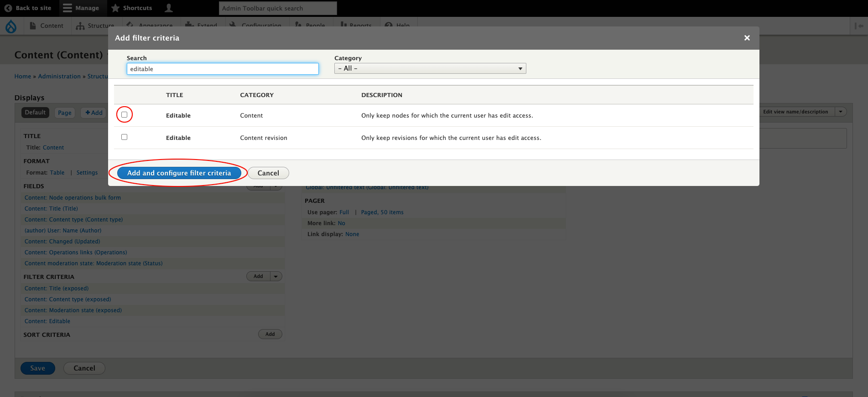Screen dimensions: 868x397
Task: Click the Title: Content link
Action: (x=53, y=148)
